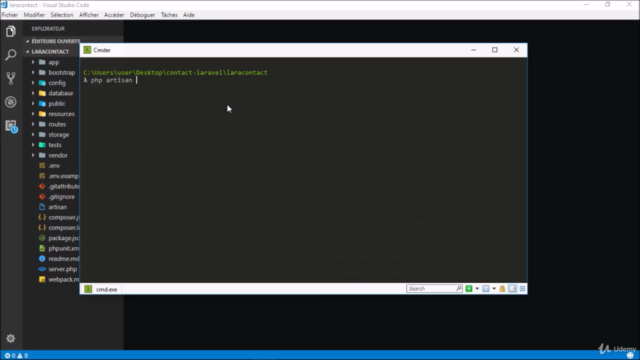
Task: Select the database folder in explorer
Action: 60,93
